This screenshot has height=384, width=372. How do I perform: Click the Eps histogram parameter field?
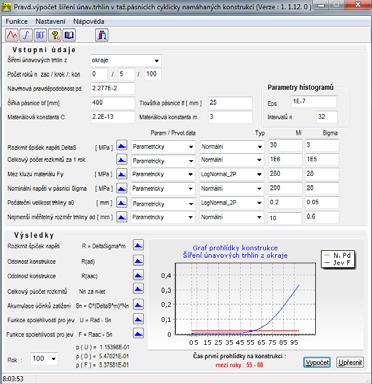point(314,102)
